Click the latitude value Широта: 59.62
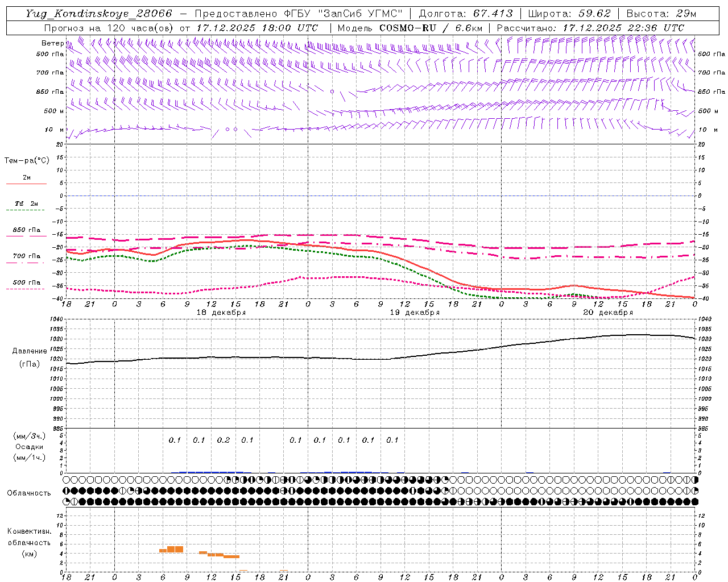The width and height of the screenshot is (728, 582). (x=569, y=14)
